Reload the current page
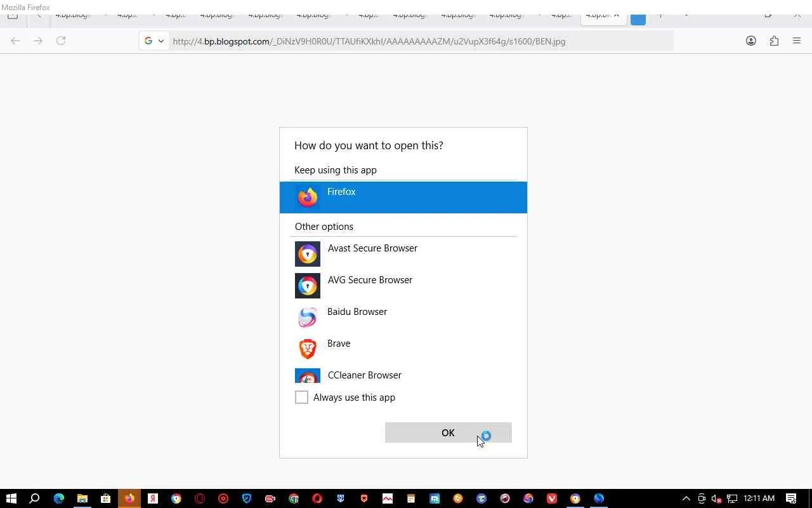Viewport: 812px width, 508px height. pyautogui.click(x=61, y=41)
